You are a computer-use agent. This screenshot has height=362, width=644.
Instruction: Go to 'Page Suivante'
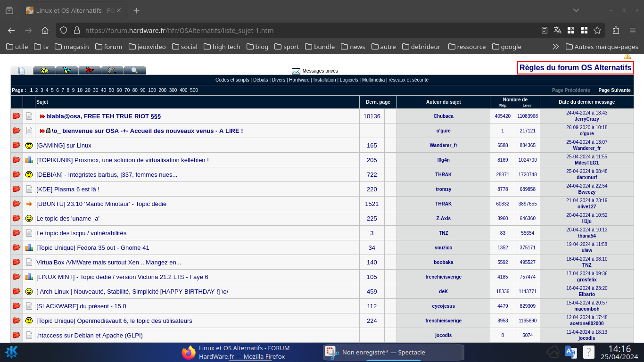click(614, 90)
